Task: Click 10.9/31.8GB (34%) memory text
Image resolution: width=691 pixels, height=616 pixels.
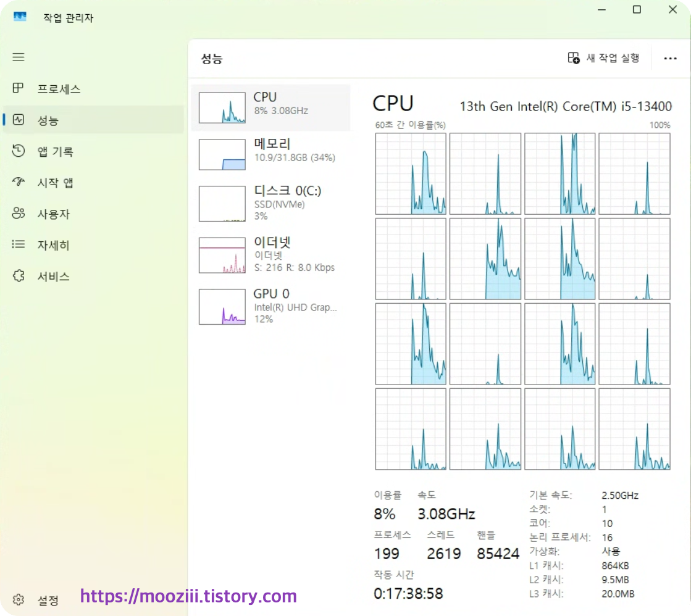Action: point(295,157)
